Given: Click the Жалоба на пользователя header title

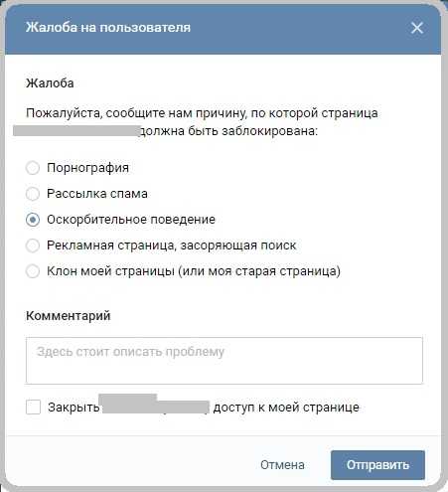Looking at the screenshot, I should pyautogui.click(x=108, y=27).
